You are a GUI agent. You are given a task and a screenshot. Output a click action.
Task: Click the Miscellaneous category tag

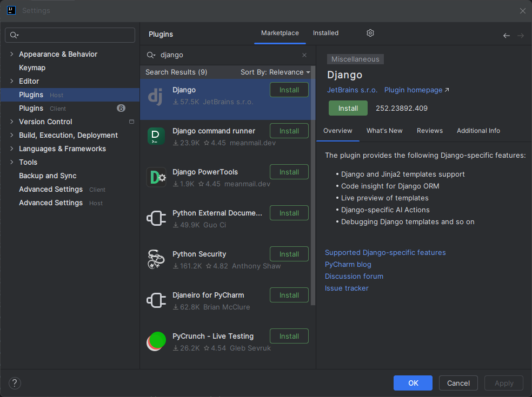pos(355,59)
